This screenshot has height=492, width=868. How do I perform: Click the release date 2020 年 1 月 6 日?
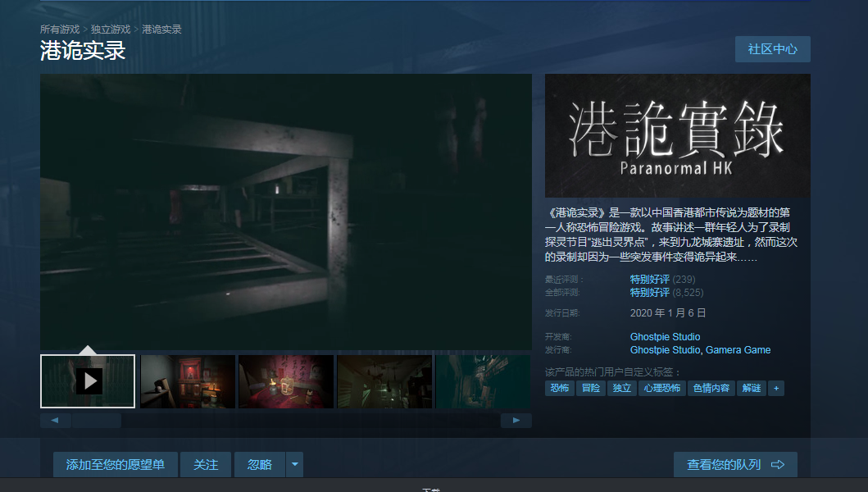pyautogui.click(x=668, y=313)
